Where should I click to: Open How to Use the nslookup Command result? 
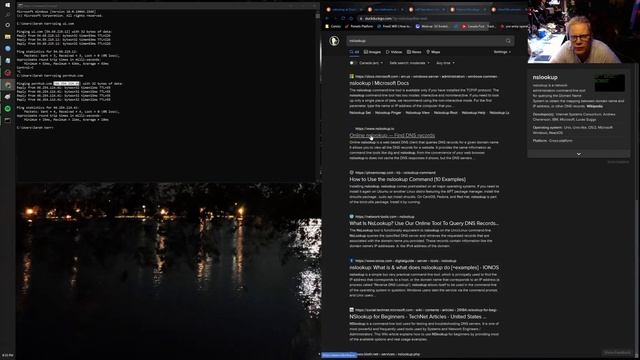pos(407,180)
